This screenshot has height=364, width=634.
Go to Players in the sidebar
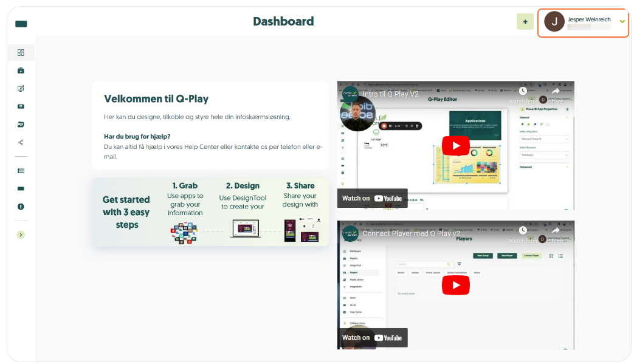click(x=21, y=106)
